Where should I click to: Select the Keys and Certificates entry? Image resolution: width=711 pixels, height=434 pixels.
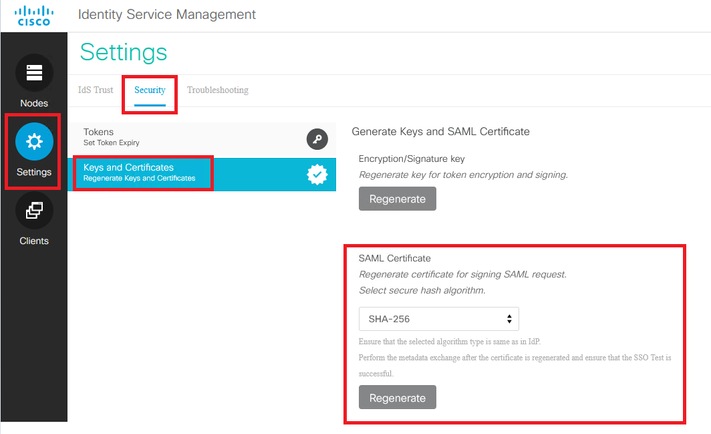[202, 174]
